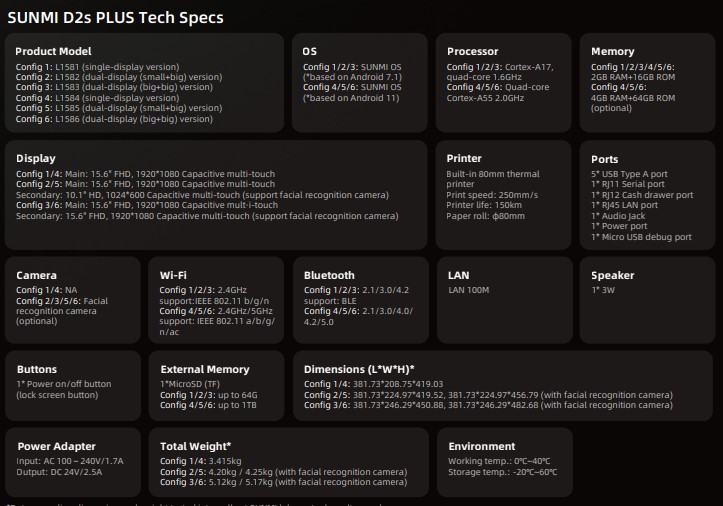Screen dimensions: 723x506
Task: Click the LAN 100M text
Action: pyautogui.click(x=468, y=290)
